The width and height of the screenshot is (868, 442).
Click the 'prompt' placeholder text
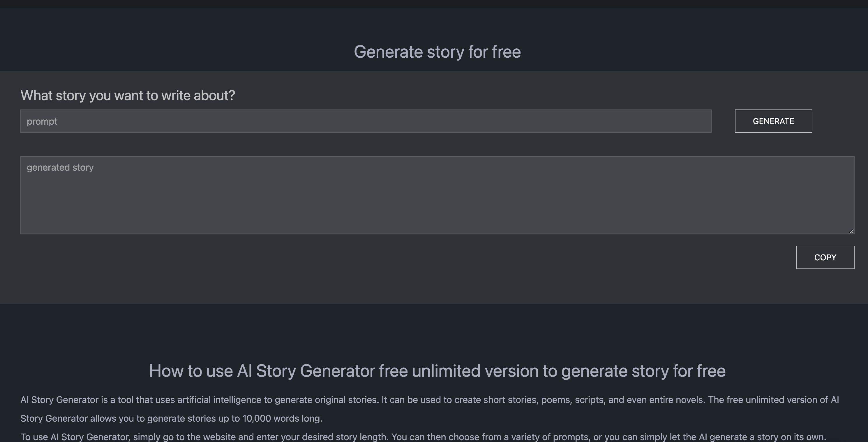pyautogui.click(x=42, y=121)
